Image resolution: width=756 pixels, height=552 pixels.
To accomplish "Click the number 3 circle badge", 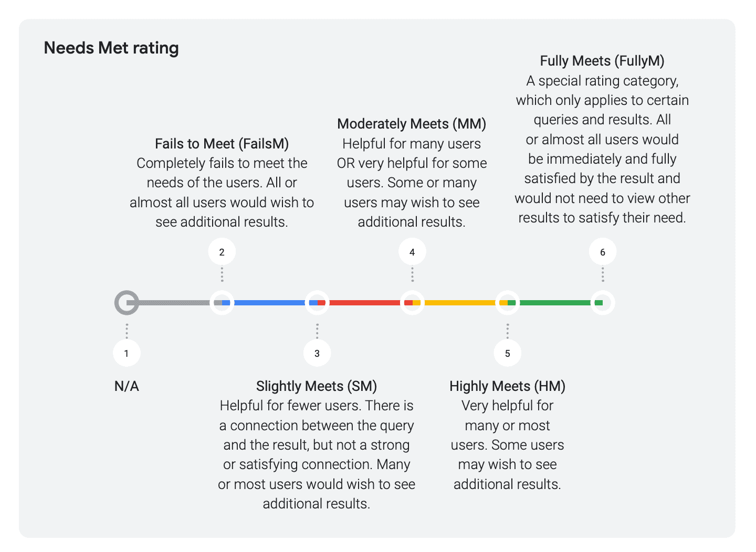I will click(317, 353).
